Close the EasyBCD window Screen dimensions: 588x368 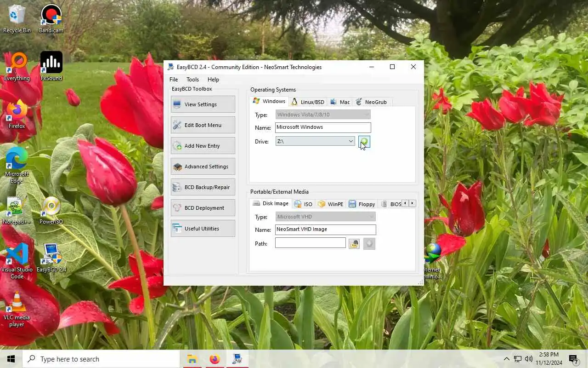pos(413,67)
